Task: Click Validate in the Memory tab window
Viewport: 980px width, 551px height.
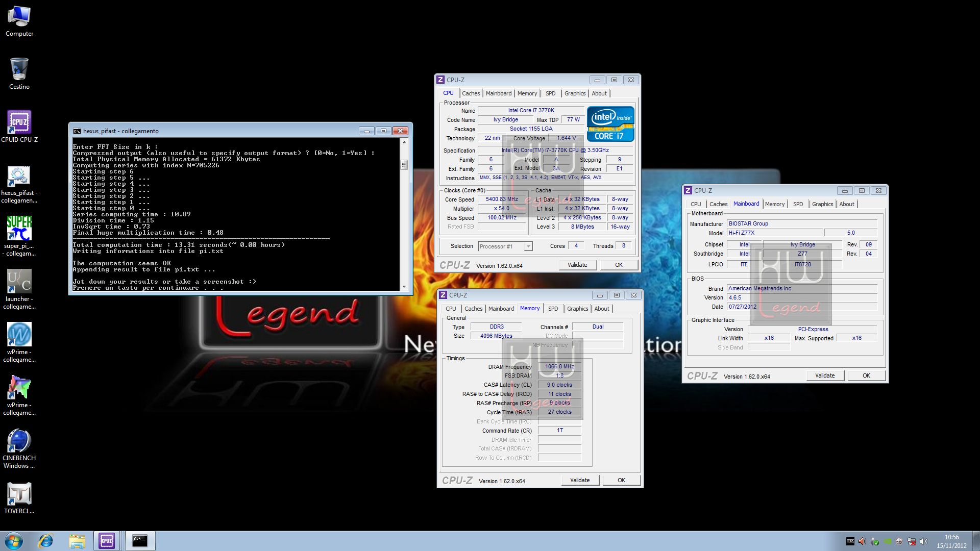Action: point(580,480)
